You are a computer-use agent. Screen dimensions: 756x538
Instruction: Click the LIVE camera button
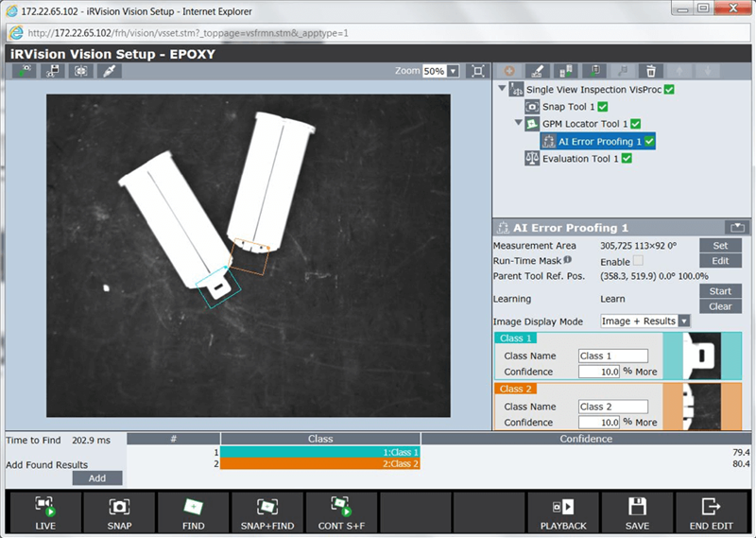click(44, 513)
